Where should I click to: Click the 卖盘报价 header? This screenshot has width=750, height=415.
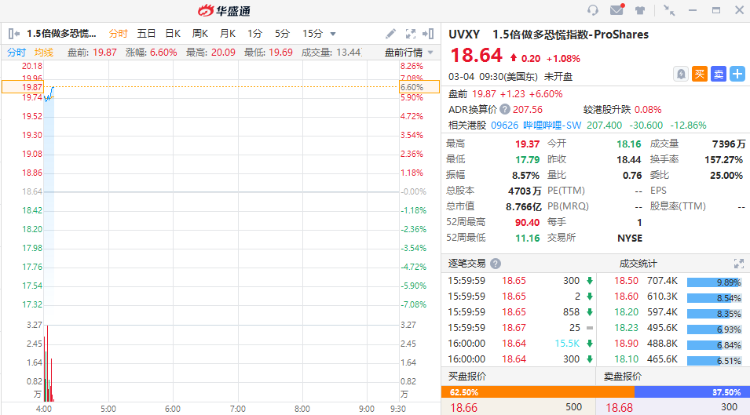(622, 376)
